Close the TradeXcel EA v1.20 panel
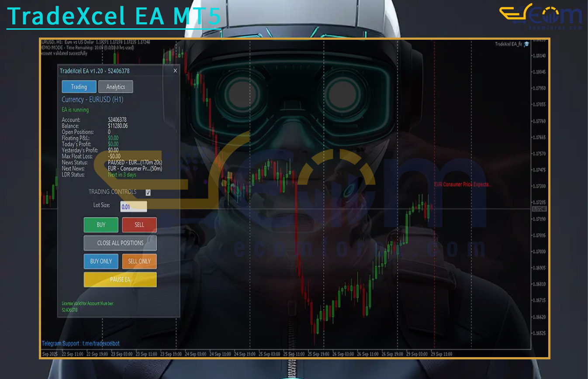This screenshot has height=379, width=588. (x=175, y=71)
